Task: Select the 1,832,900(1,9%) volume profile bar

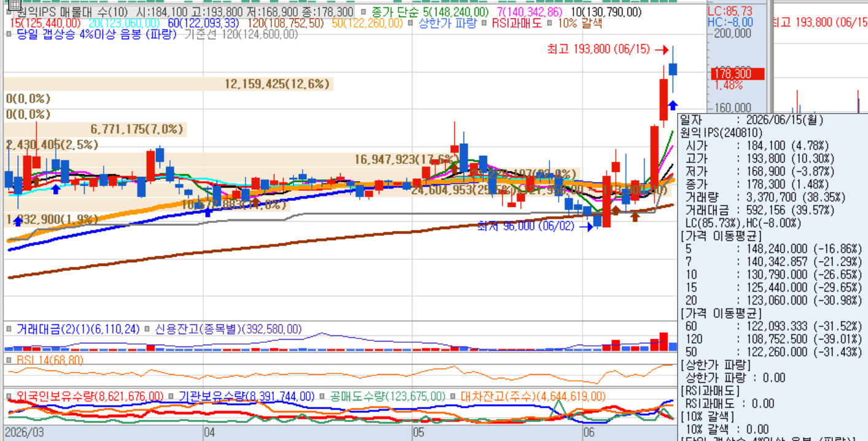Action: pyautogui.click(x=52, y=219)
